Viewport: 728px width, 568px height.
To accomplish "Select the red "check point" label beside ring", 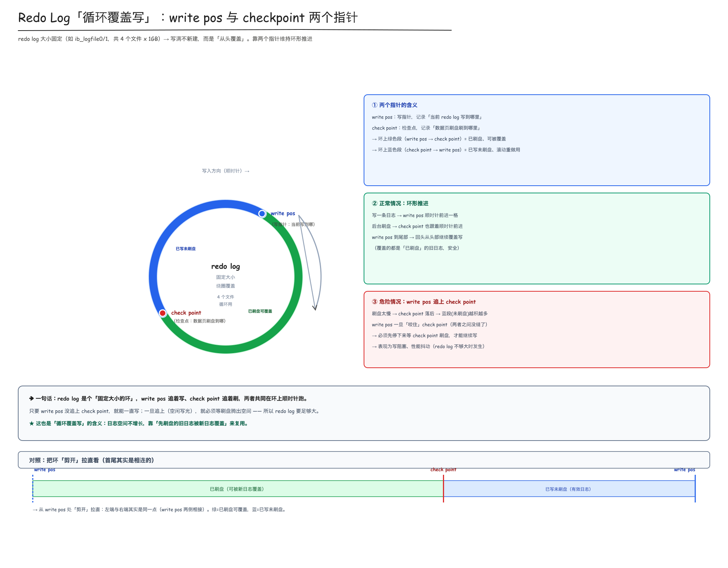I will 186,313.
